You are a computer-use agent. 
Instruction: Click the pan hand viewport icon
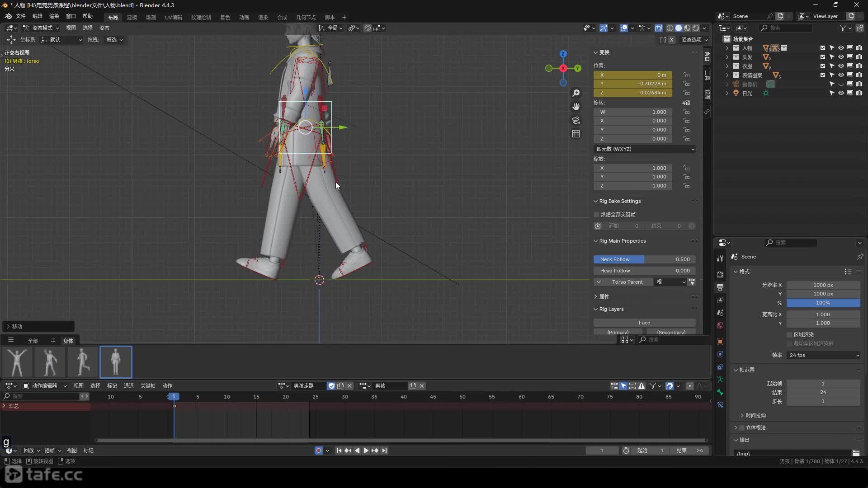pos(576,107)
